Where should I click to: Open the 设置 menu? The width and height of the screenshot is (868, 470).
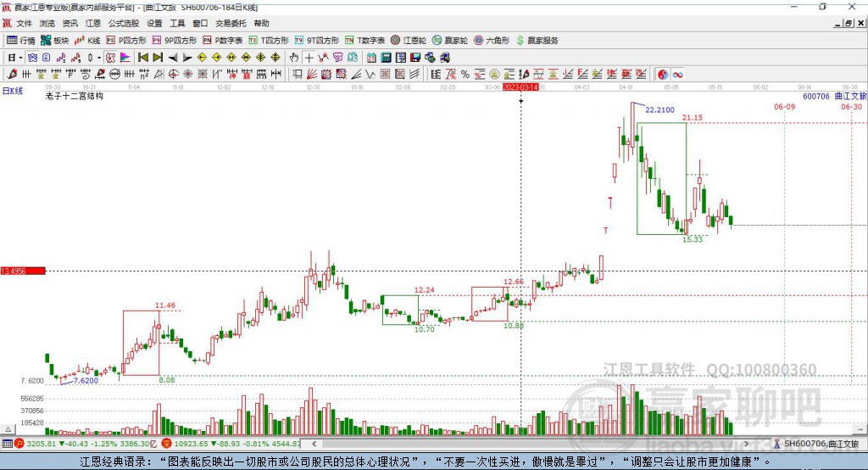click(154, 23)
